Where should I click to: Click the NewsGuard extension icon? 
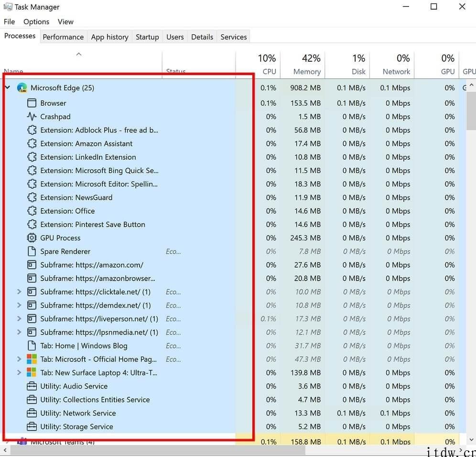32,197
